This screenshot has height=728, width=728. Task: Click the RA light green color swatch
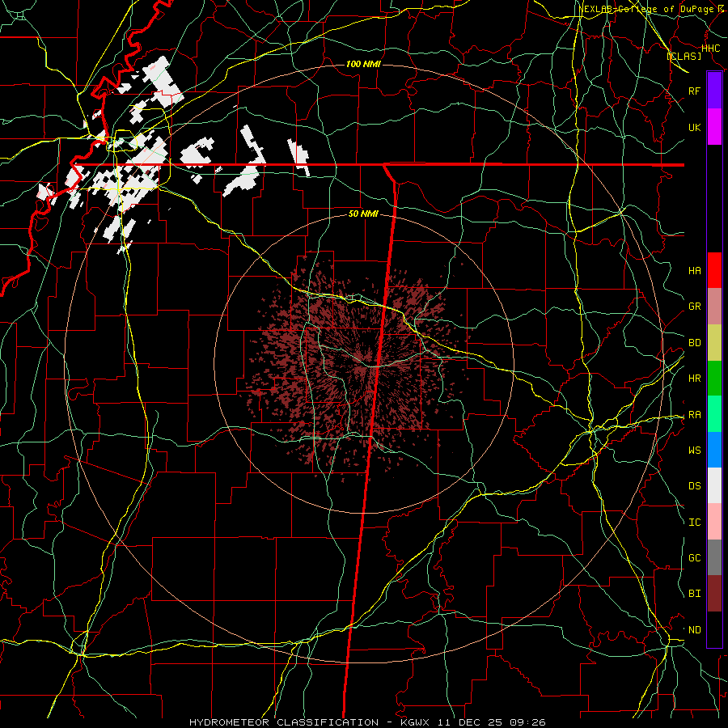point(714,414)
